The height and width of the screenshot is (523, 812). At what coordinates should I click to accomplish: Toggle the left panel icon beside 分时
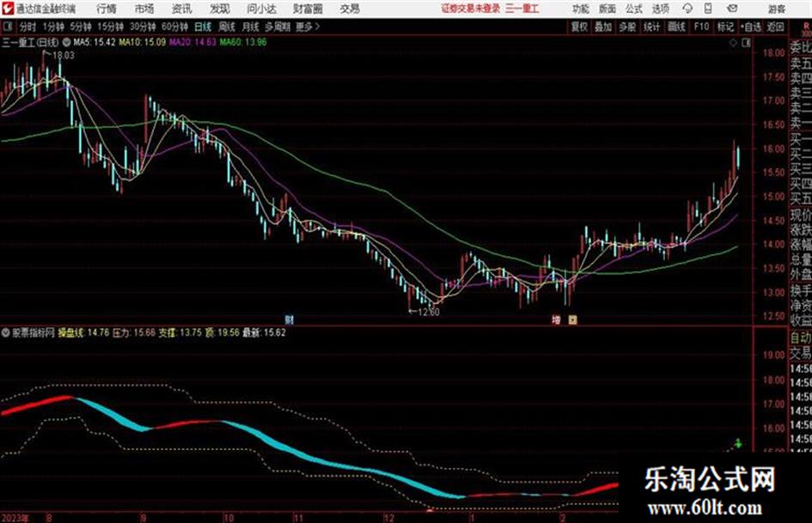point(7,27)
